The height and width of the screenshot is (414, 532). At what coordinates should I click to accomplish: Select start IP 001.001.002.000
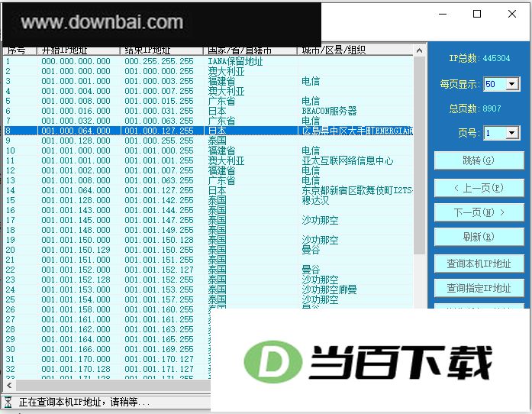click(76, 170)
